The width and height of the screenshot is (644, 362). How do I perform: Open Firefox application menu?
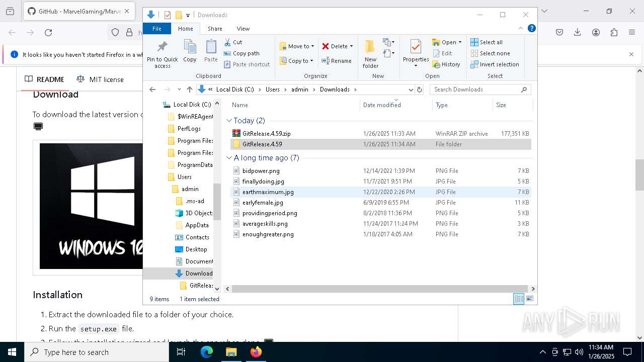pos(632,32)
